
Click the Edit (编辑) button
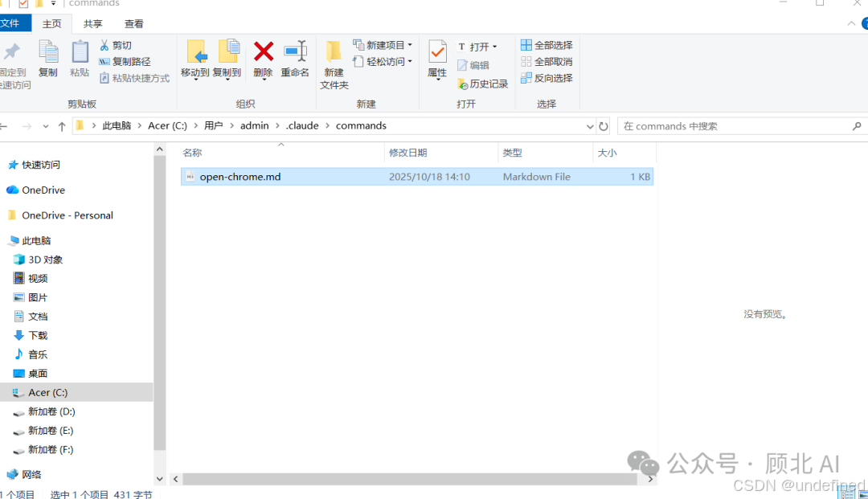(473, 65)
